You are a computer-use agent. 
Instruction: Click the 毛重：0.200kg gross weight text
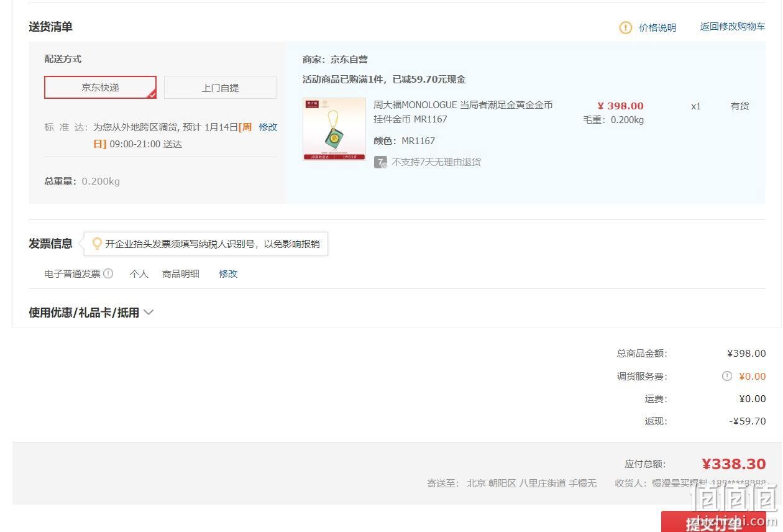(x=613, y=120)
